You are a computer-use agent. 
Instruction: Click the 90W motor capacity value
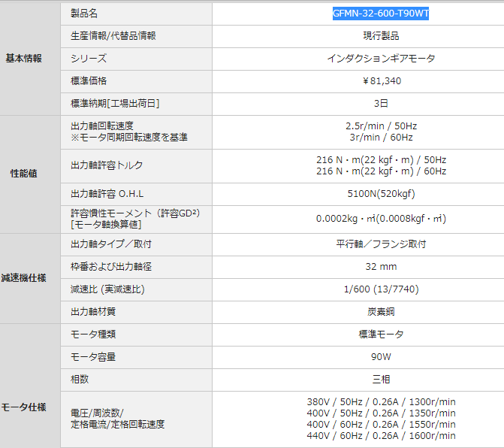(x=381, y=357)
